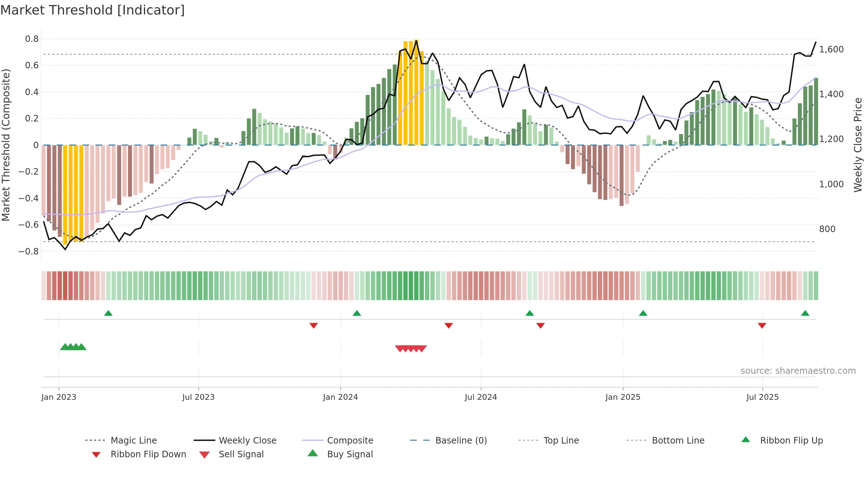Click the Jan 2025 x-axis label
This screenshot has height=488, width=868.
pyautogui.click(x=623, y=397)
